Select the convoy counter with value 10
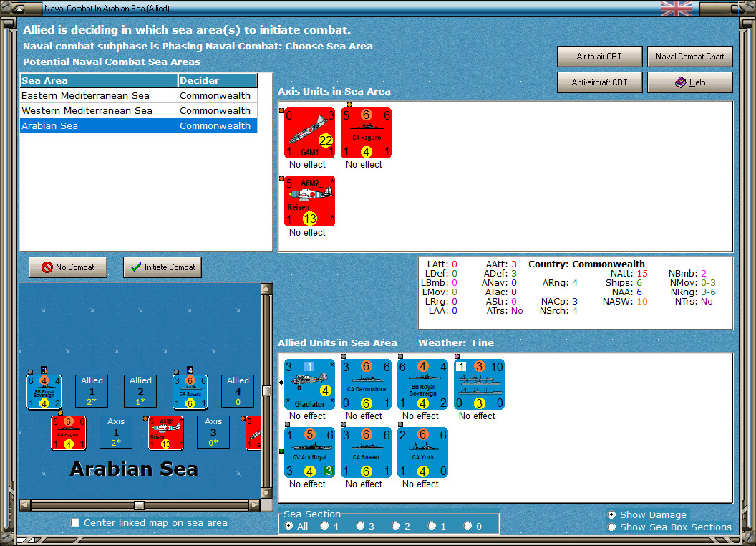 coord(479,384)
